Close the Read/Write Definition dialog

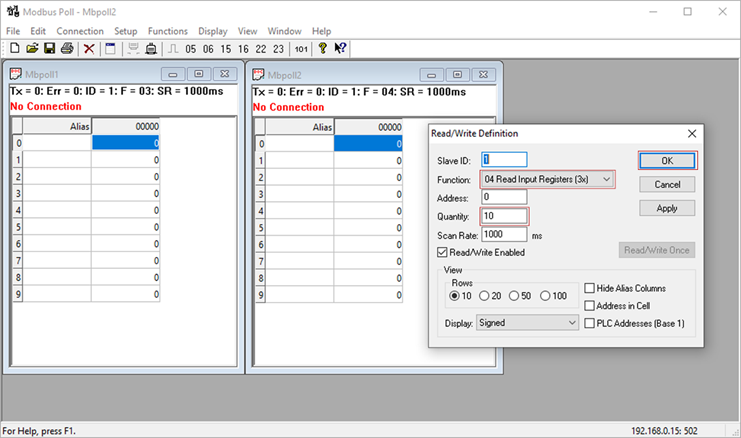pyautogui.click(x=692, y=134)
